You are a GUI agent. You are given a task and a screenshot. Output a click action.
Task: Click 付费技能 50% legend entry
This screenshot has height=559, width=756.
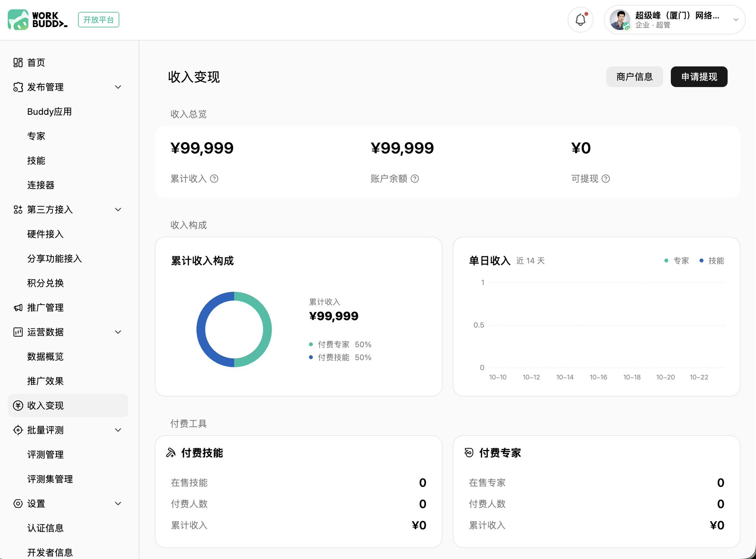point(340,357)
